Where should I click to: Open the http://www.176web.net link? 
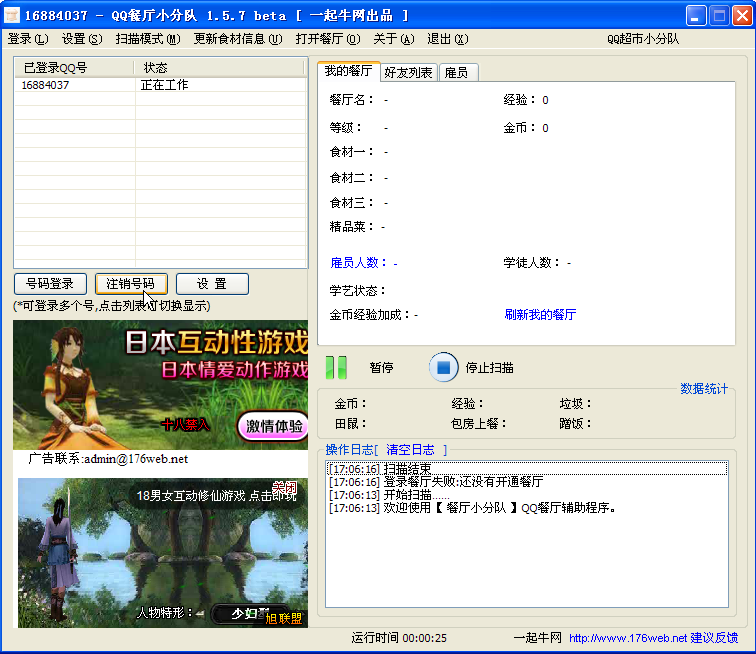[628, 638]
